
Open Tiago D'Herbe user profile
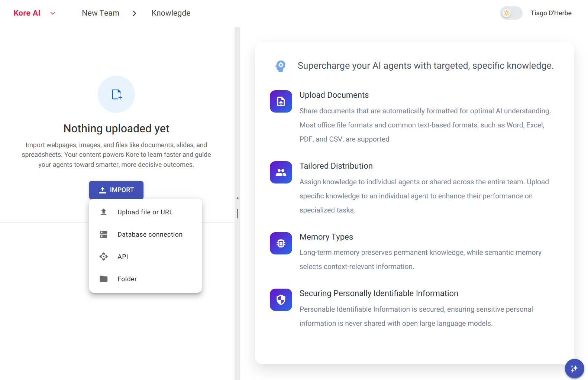(551, 13)
